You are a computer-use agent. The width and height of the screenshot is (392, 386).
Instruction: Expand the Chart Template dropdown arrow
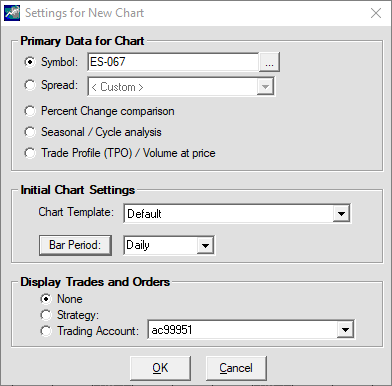tap(341, 214)
